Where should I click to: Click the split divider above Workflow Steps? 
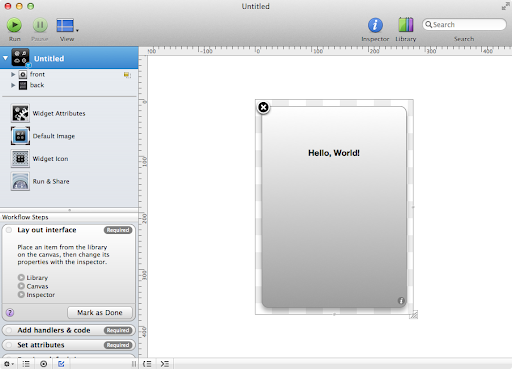coord(69,210)
